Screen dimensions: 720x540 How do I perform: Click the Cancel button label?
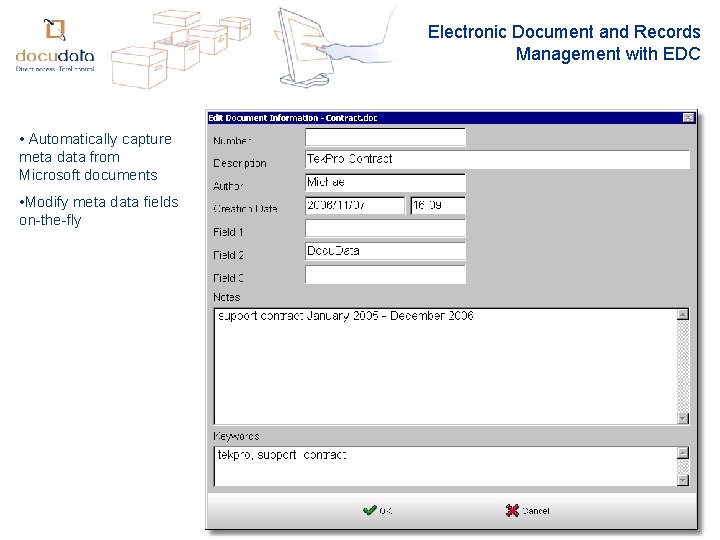(536, 511)
